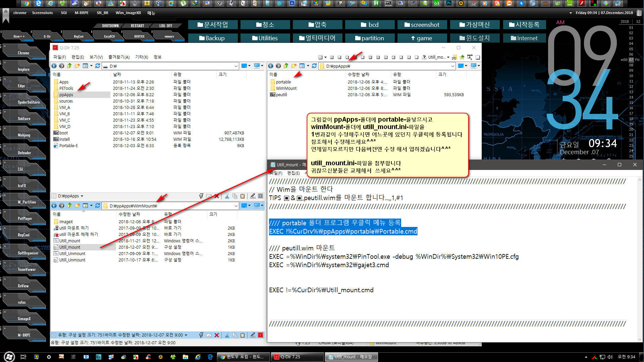
Task: Expand the D:\ address bar dropdown
Action: 236,66
